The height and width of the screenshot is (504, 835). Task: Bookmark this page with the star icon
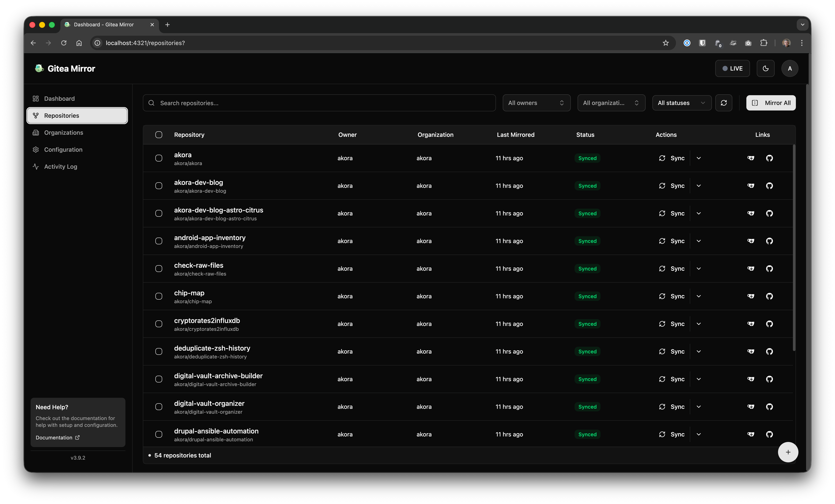coord(666,43)
